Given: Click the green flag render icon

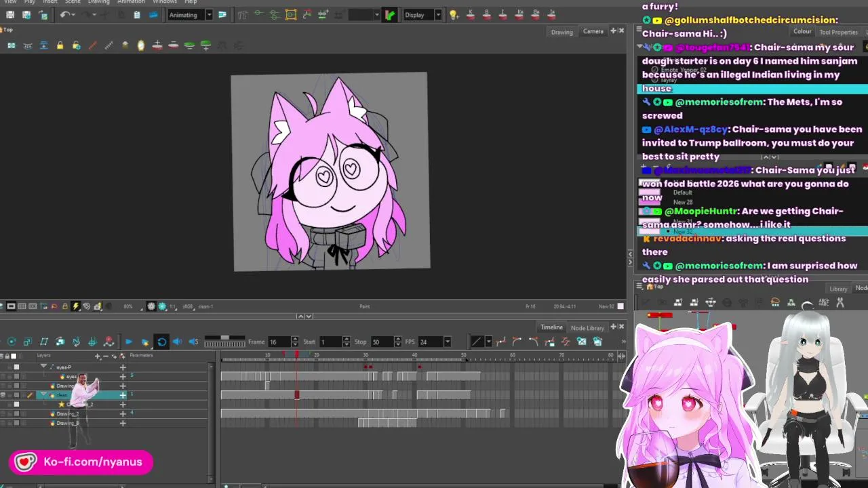Looking at the screenshot, I should click(389, 15).
